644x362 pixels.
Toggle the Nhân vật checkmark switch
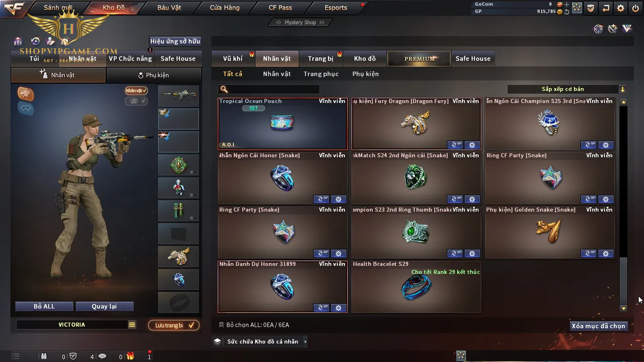[136, 91]
